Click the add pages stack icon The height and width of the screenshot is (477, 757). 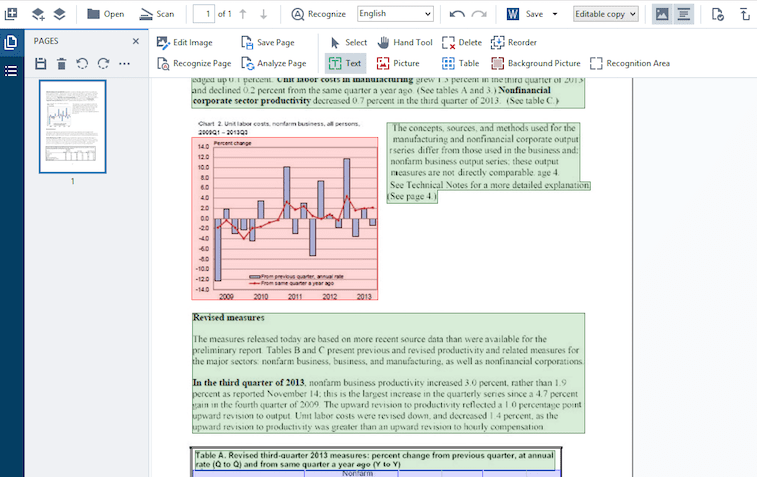tap(38, 14)
